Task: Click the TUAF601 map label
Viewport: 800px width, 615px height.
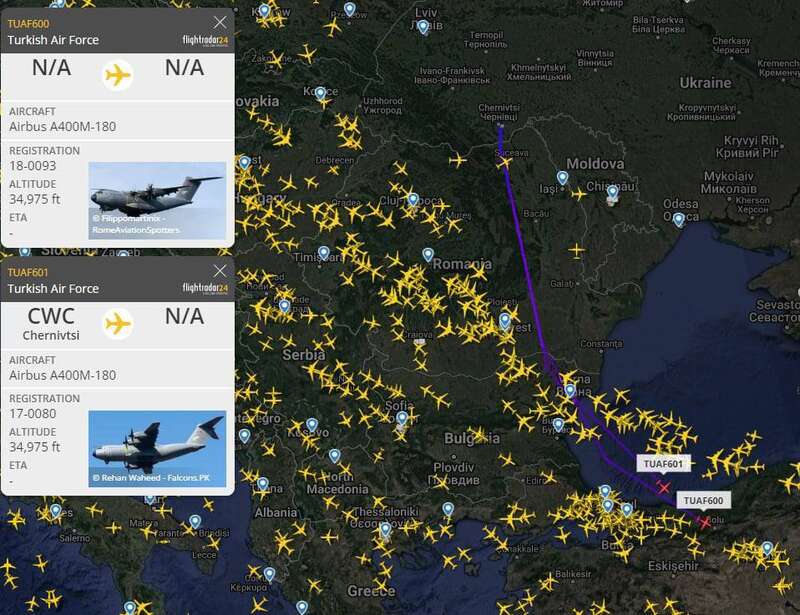Action: [x=663, y=464]
